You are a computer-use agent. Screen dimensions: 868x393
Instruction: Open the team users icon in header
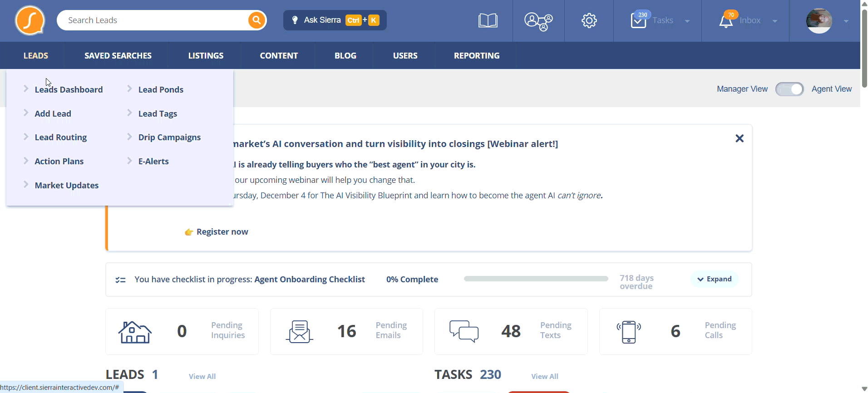click(x=538, y=21)
